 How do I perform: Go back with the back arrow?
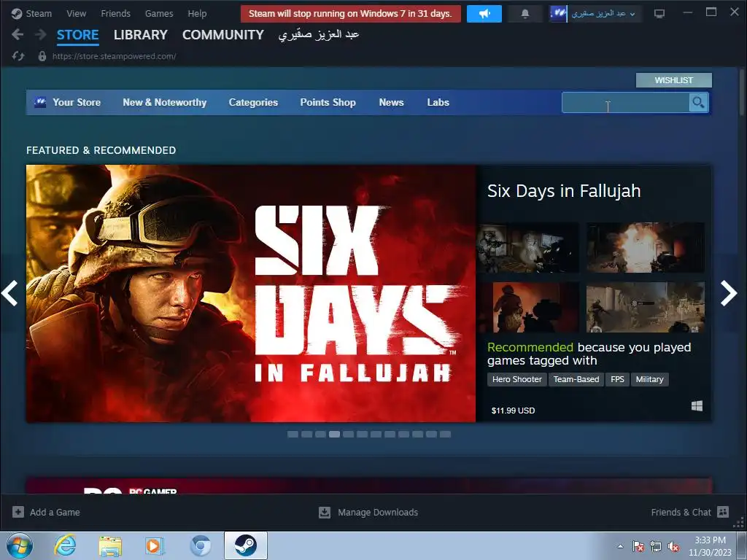coord(18,34)
